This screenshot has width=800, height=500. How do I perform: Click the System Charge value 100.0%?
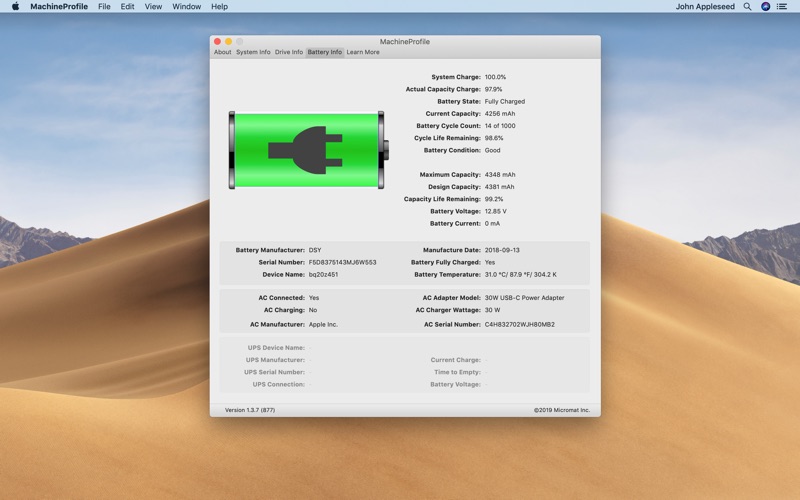point(495,77)
